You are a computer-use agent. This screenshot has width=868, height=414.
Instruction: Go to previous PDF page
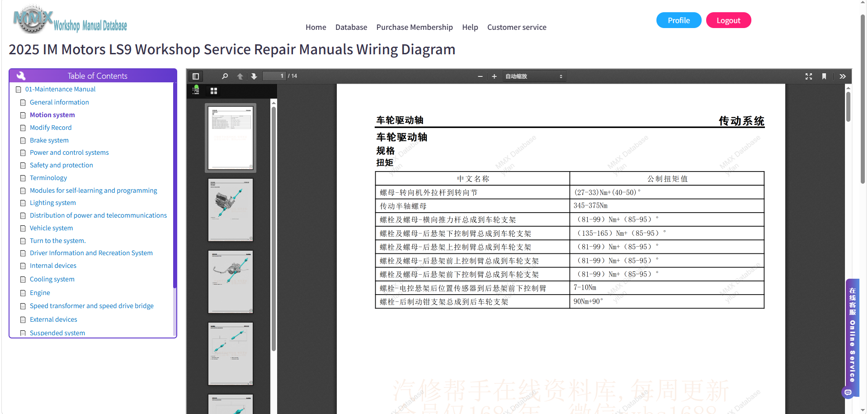(x=240, y=76)
